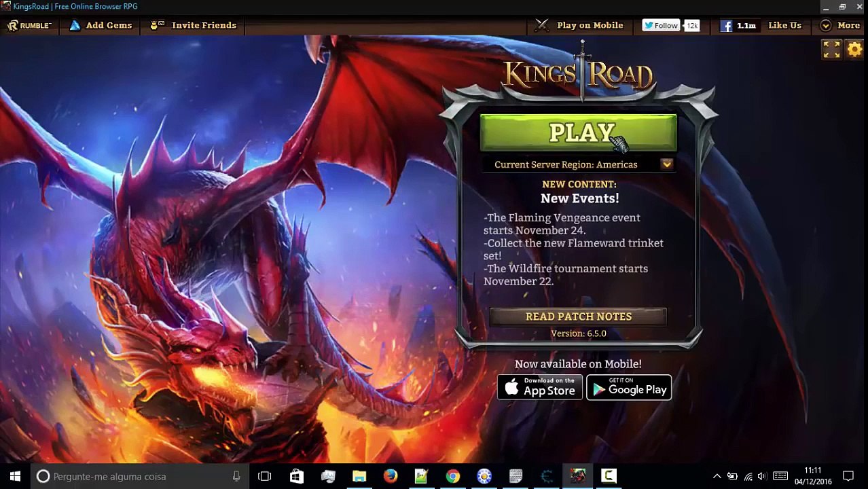Open Read Patch Notes
868x489 pixels.
pyautogui.click(x=578, y=316)
